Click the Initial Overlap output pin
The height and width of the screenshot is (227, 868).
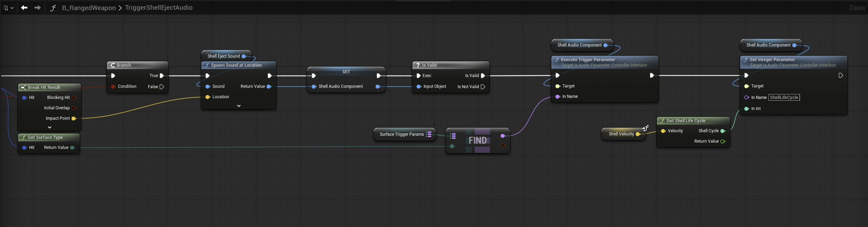74,108
